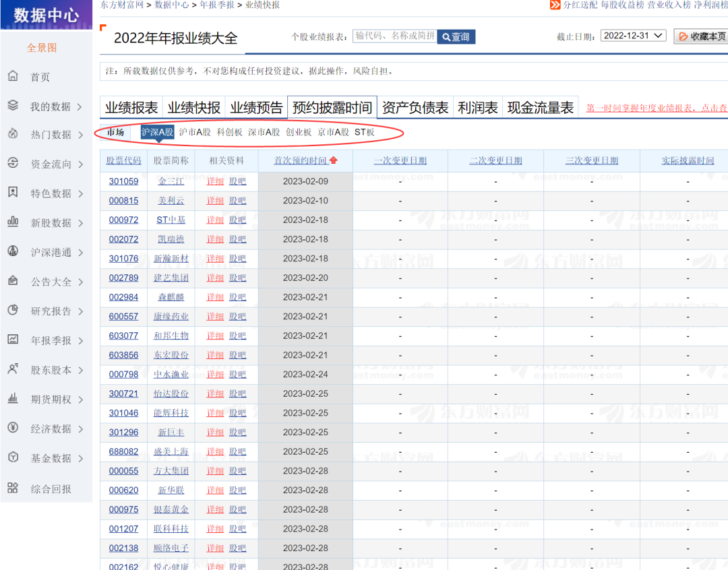Switch to the 资产负债表 tab
Screen dimensions: 728x570
415,108
